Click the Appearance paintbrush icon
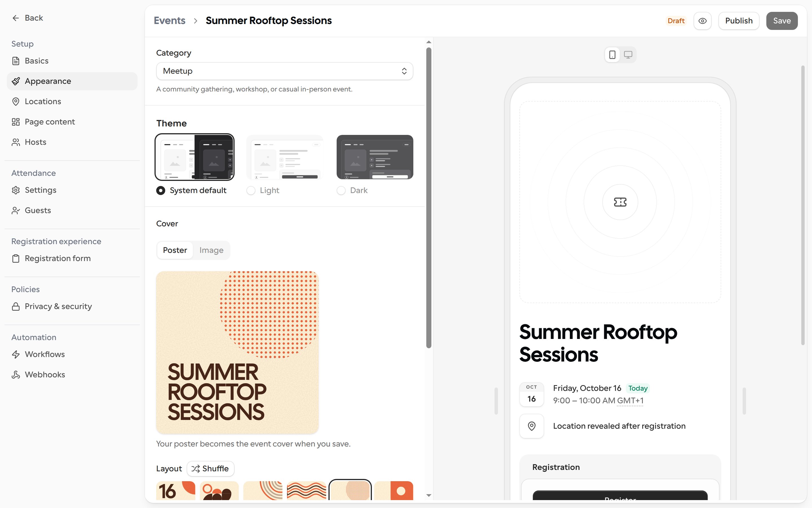This screenshot has height=508, width=812. pyautogui.click(x=16, y=81)
